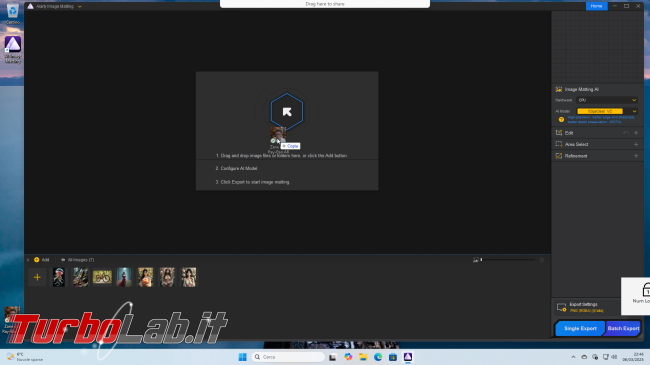Viewport: 650px width, 365px height.
Task: Open the AI Model dropdown
Action: pyautogui.click(x=607, y=111)
